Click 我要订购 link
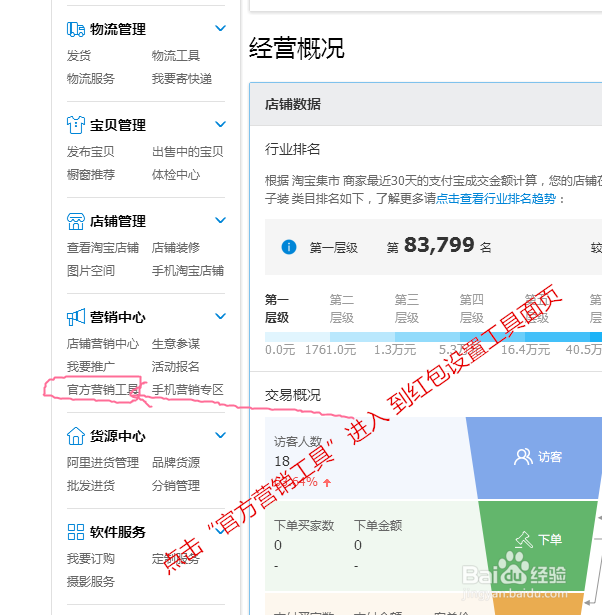The width and height of the screenshot is (602, 615). coord(91,558)
